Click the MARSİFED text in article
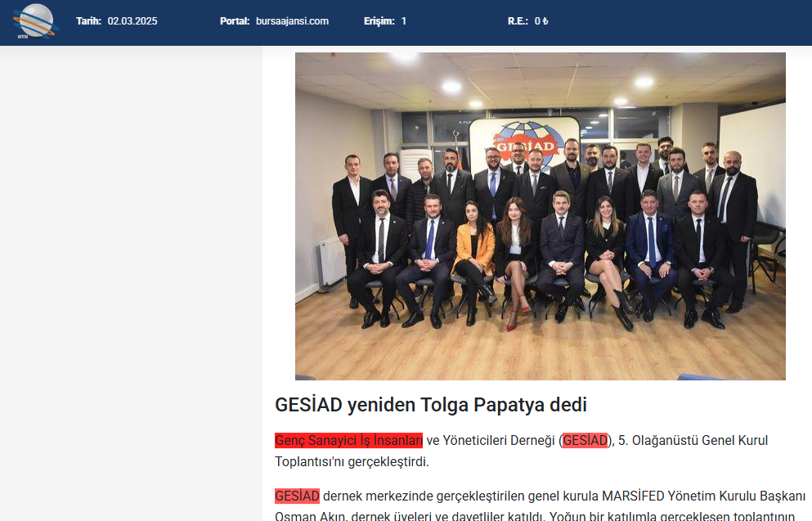Screen dimensions: 812x521 coord(633,496)
